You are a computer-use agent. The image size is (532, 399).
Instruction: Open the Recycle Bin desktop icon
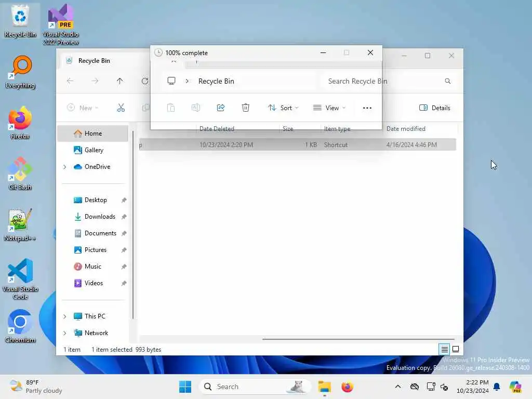[20, 21]
